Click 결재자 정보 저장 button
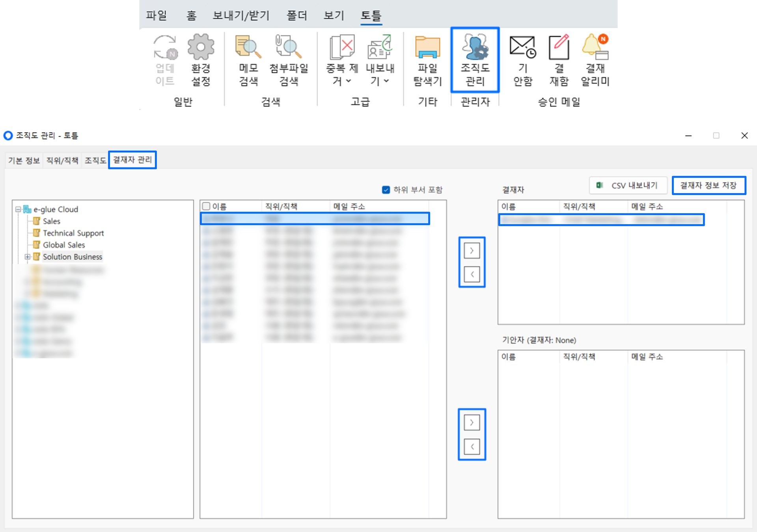Image resolution: width=757 pixels, height=532 pixels. point(709,186)
